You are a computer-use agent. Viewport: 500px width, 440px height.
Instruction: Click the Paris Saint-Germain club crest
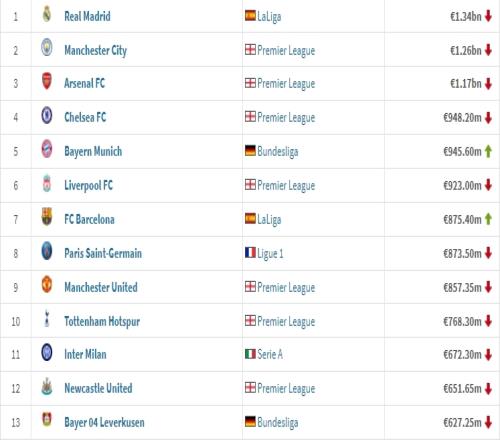[x=47, y=251]
